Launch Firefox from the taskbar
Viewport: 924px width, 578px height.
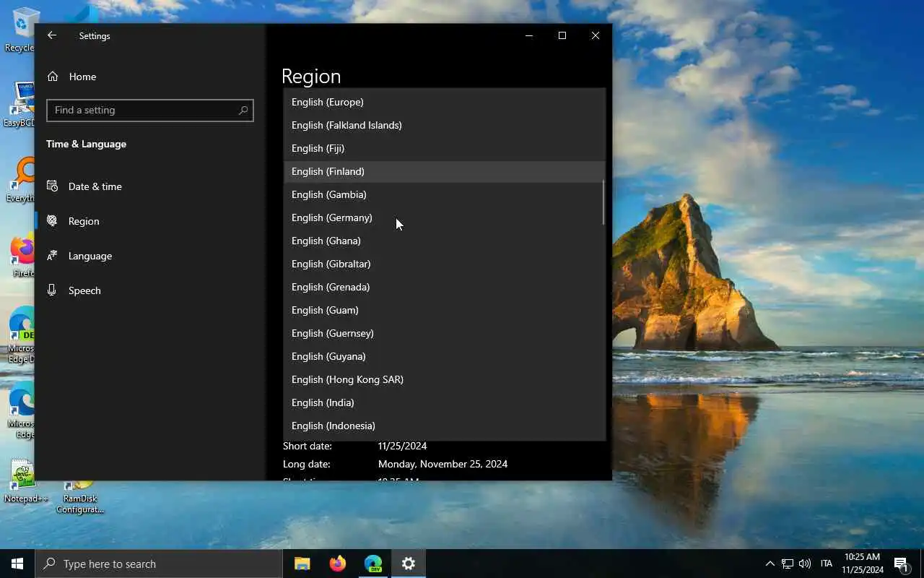pos(337,564)
